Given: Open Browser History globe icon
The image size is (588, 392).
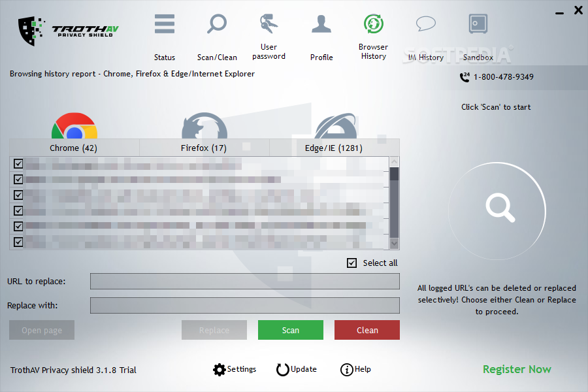Looking at the screenshot, I should point(374,24).
